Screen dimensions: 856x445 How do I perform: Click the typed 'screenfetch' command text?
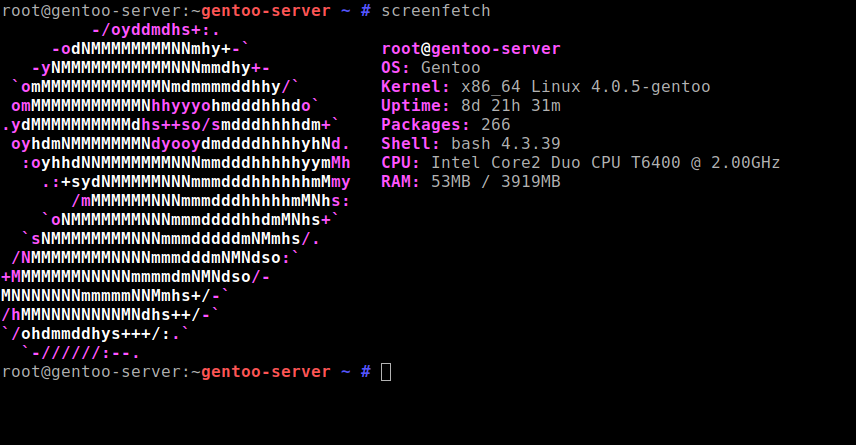tap(436, 11)
